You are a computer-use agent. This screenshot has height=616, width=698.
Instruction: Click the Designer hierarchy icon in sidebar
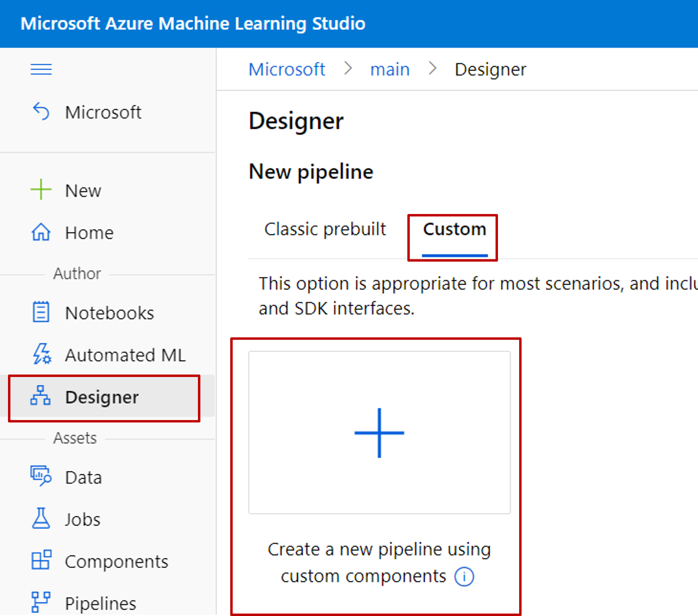pyautogui.click(x=41, y=396)
